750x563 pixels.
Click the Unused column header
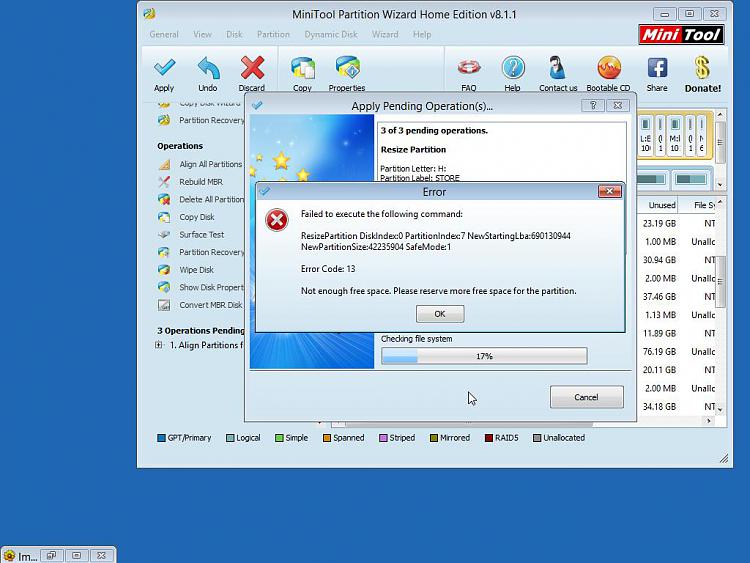pyautogui.click(x=658, y=205)
